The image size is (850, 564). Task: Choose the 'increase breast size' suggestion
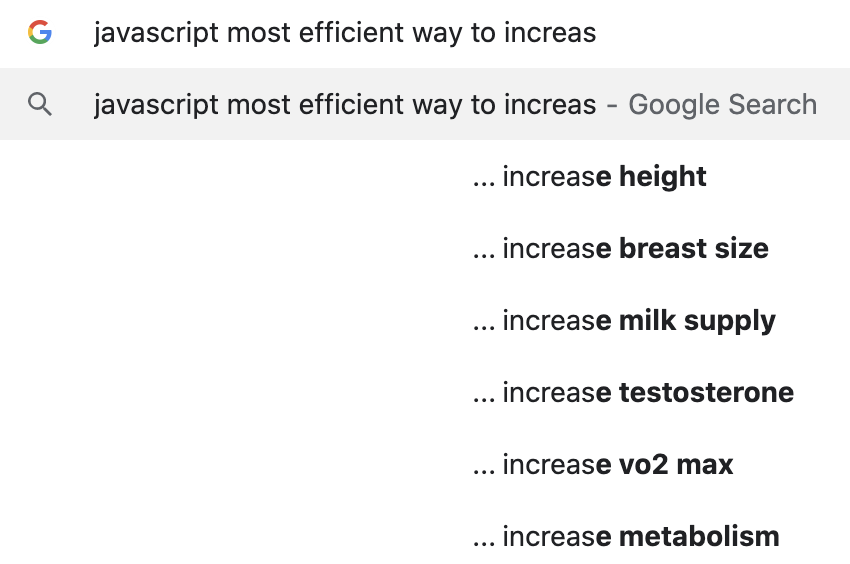[x=425, y=248]
